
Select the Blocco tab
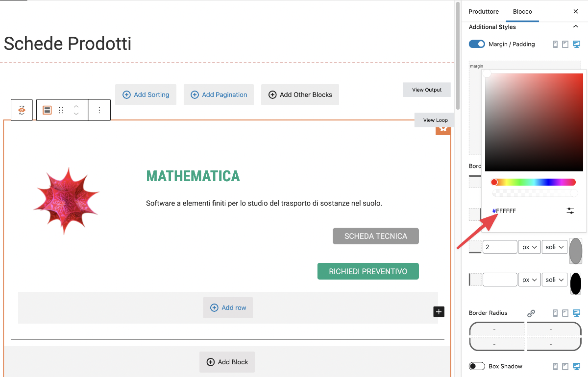pos(522,11)
